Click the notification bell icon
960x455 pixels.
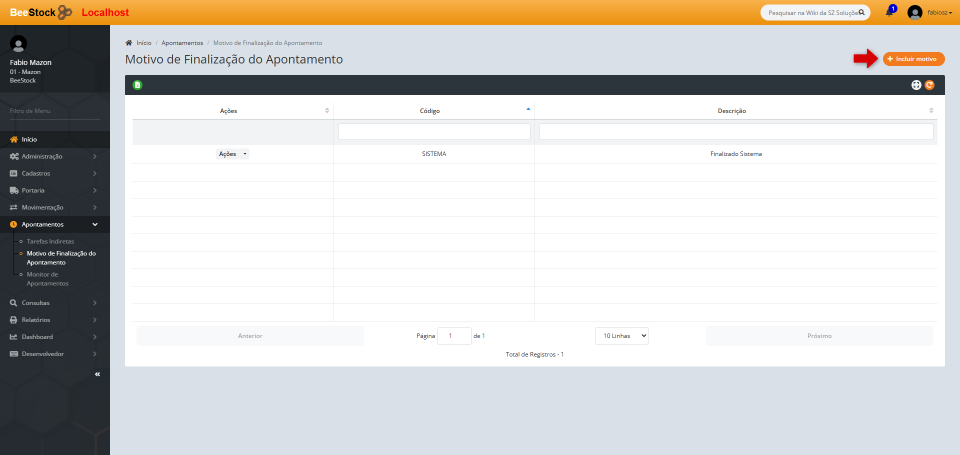(x=889, y=12)
